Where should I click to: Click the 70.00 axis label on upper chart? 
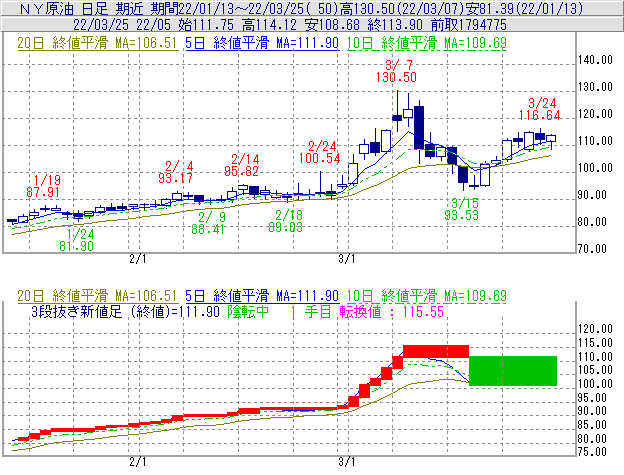pos(593,249)
